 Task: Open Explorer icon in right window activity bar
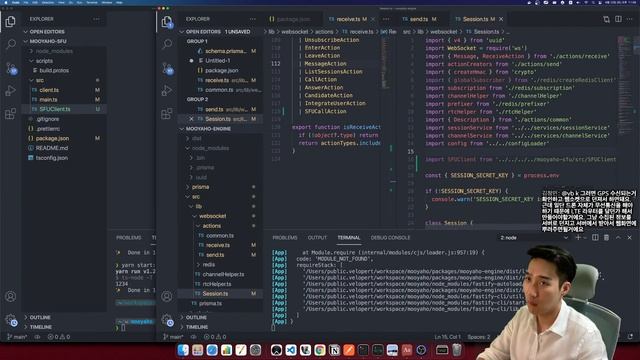tap(167, 22)
